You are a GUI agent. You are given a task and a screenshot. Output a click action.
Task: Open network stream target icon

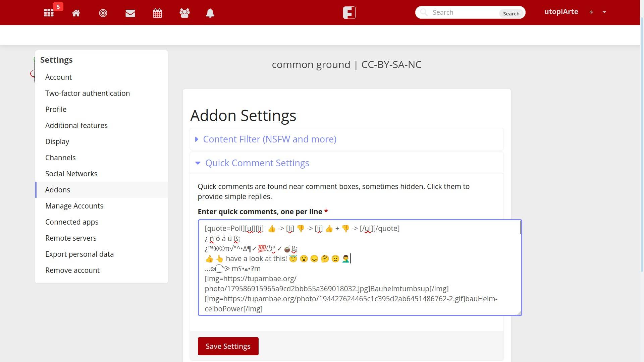[103, 13]
